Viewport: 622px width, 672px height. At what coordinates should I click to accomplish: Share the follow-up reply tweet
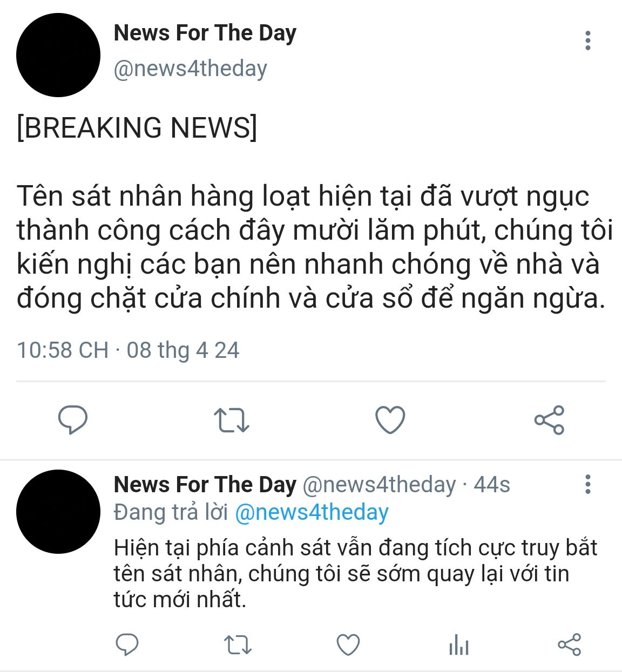pyautogui.click(x=569, y=644)
